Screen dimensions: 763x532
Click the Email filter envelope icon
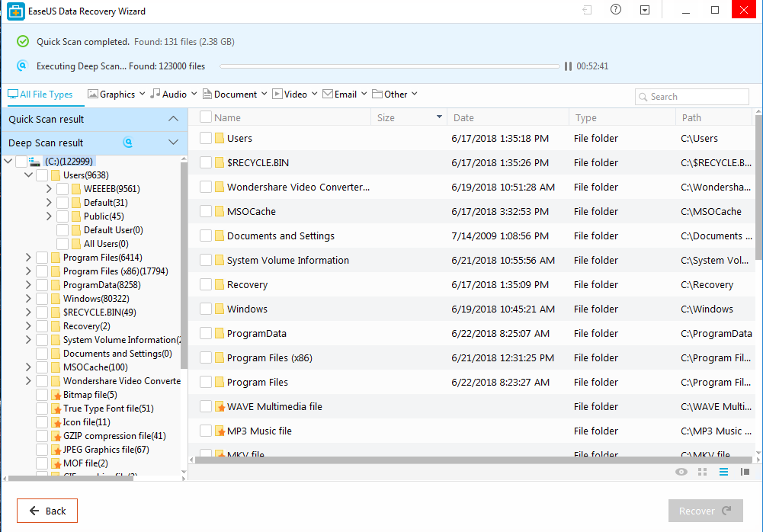pyautogui.click(x=328, y=94)
